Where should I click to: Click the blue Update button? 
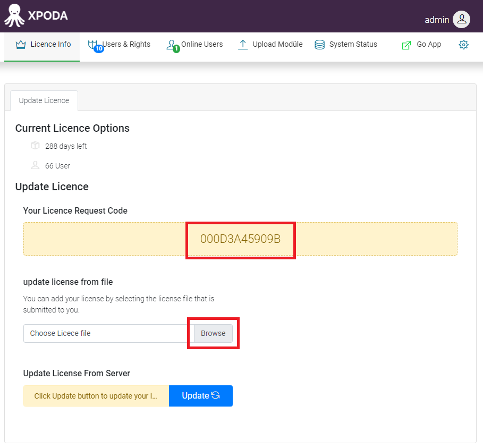point(201,395)
